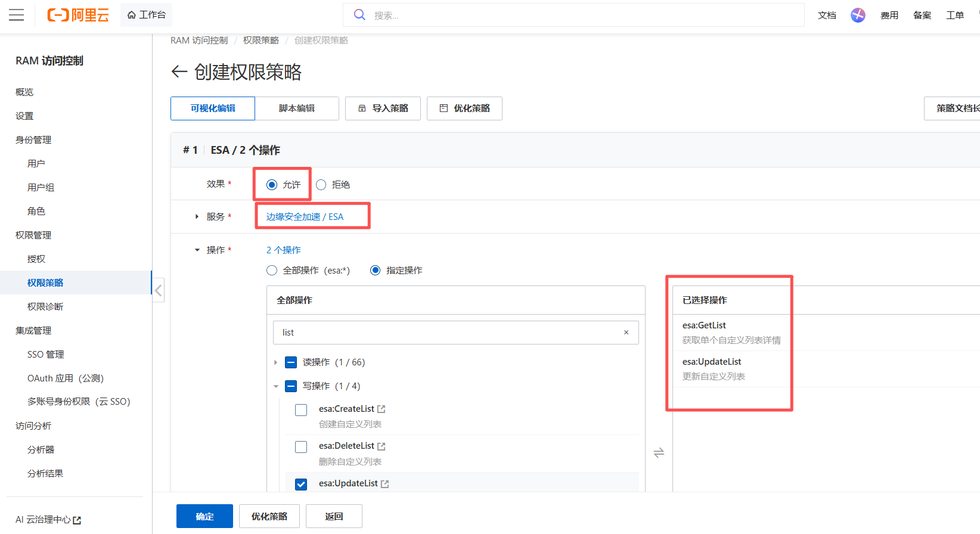Click the search magnifier icon
The height and width of the screenshot is (534, 980).
click(359, 15)
